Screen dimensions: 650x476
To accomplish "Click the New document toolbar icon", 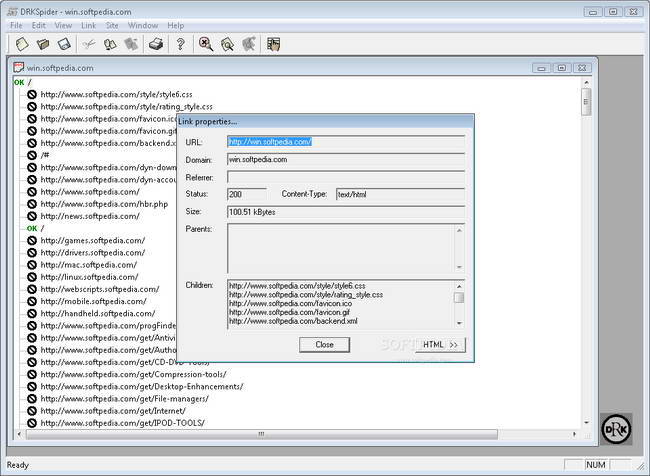I will (x=22, y=44).
